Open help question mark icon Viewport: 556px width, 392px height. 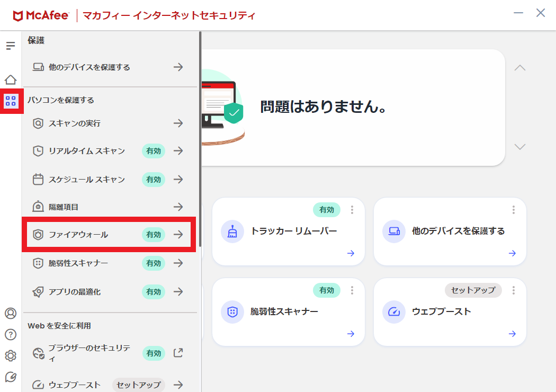point(11,335)
